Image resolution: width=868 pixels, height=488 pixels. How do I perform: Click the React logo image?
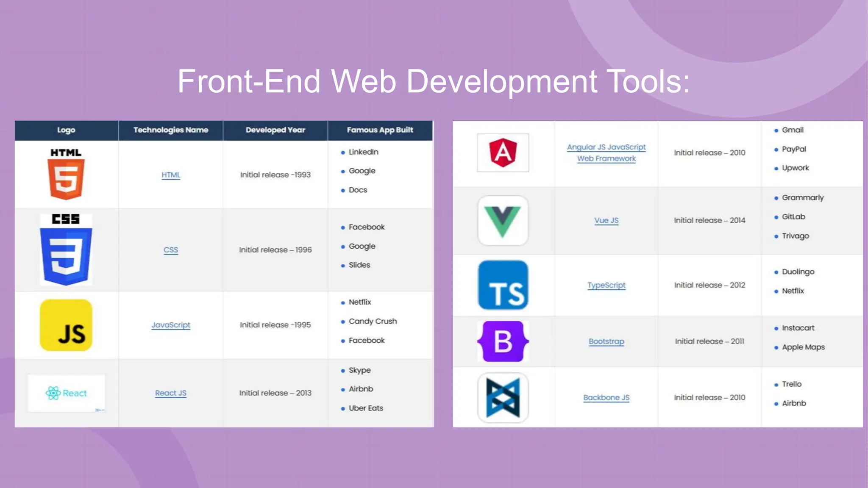click(x=66, y=393)
